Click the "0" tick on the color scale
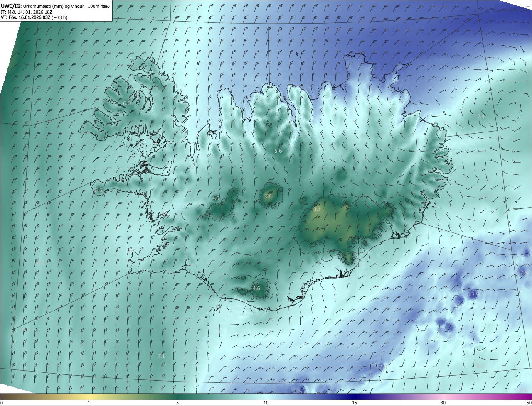Image resolution: width=532 pixels, height=406 pixels. coord(2,403)
